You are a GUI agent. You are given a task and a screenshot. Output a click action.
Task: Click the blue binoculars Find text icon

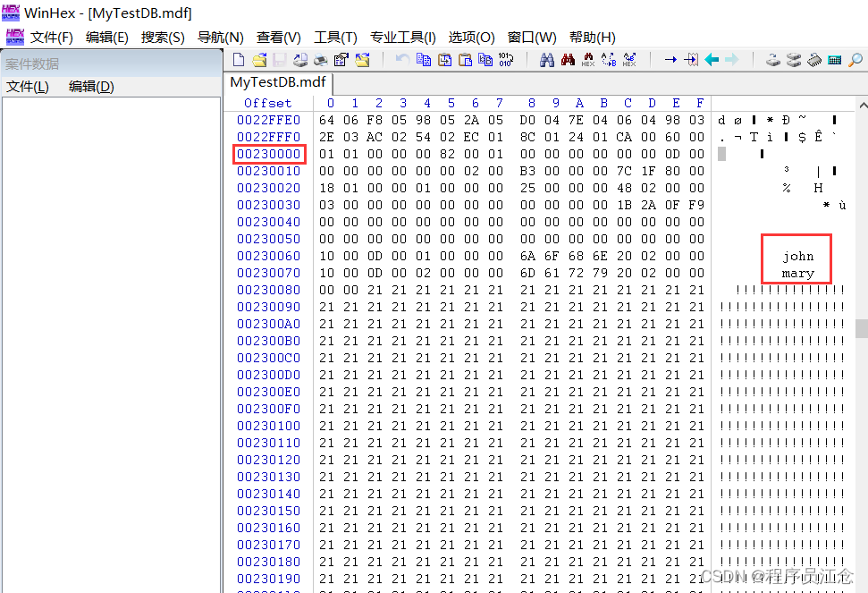547,60
